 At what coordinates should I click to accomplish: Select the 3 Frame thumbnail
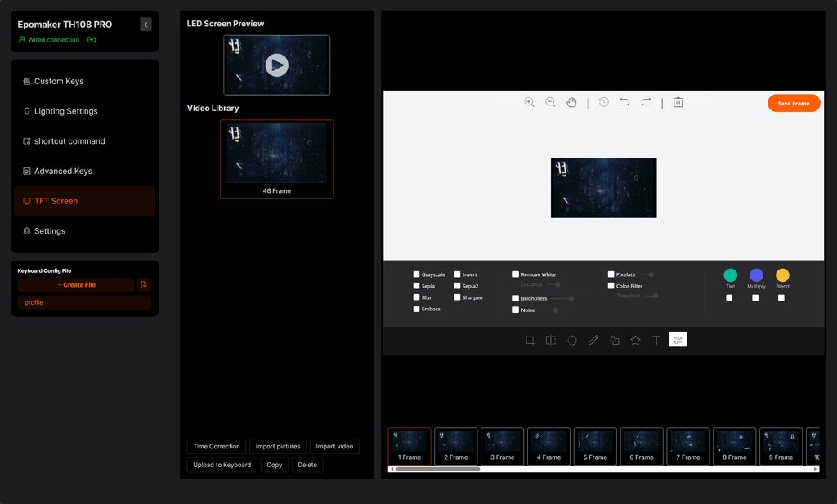(x=503, y=446)
